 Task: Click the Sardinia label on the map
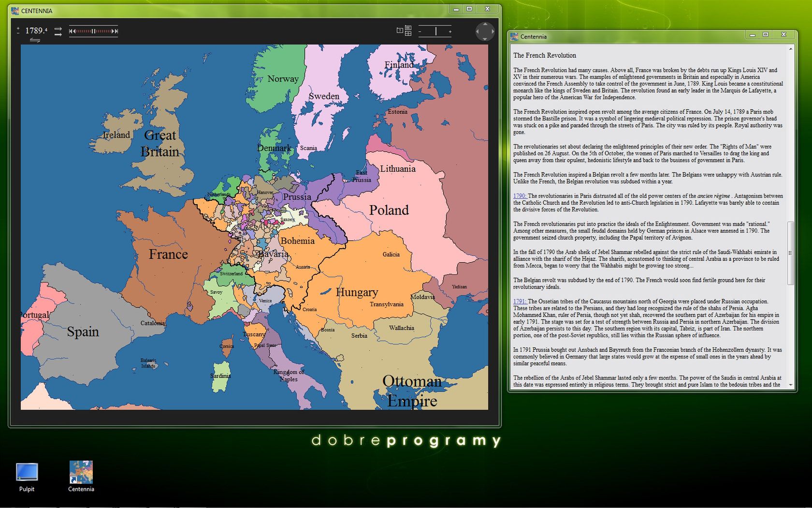coord(220,376)
